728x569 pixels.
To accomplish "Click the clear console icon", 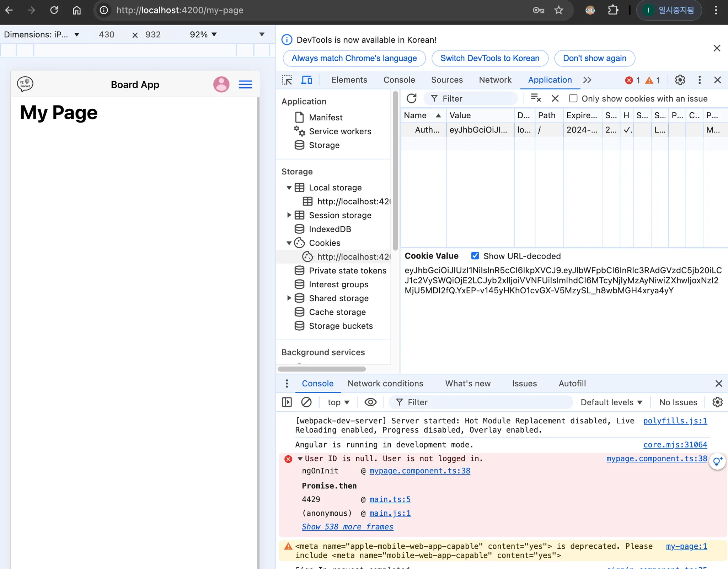I will click(x=306, y=402).
